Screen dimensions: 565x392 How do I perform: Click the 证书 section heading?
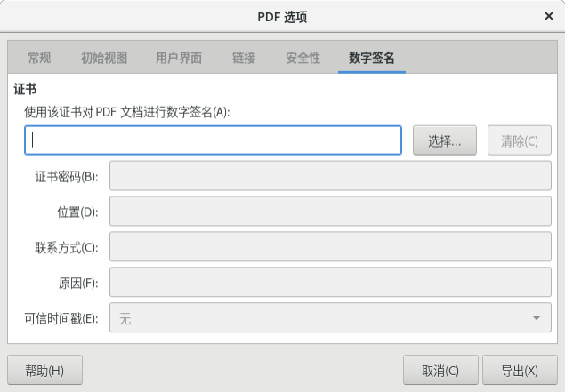click(25, 89)
